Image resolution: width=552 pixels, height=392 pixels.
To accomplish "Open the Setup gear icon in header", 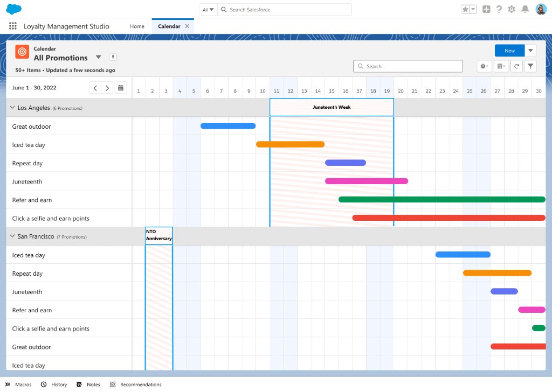I will tap(512, 10).
